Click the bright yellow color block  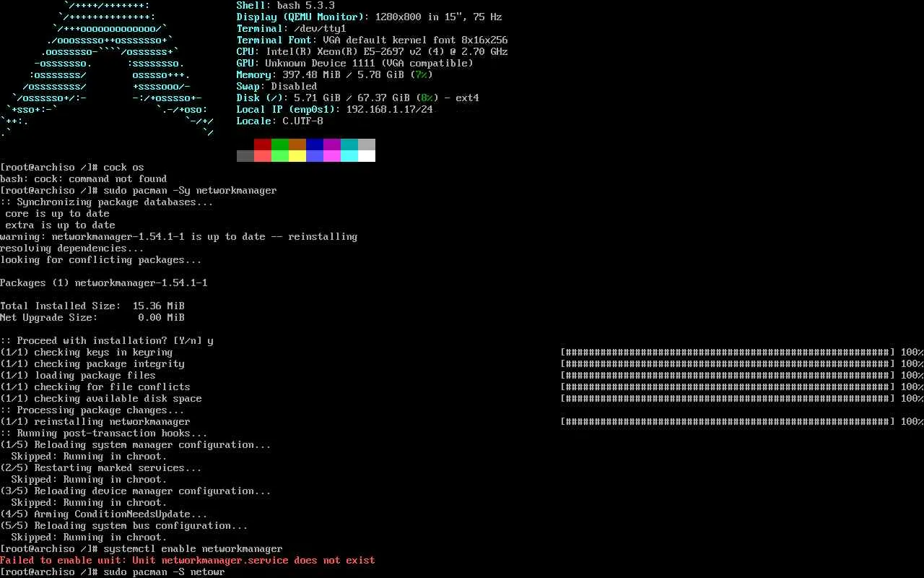click(x=297, y=156)
